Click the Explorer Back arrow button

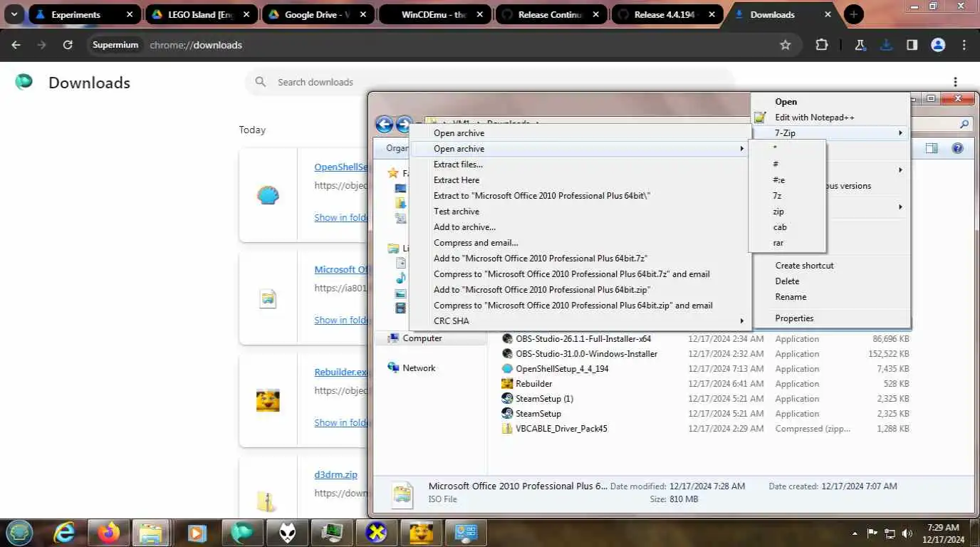click(x=384, y=125)
